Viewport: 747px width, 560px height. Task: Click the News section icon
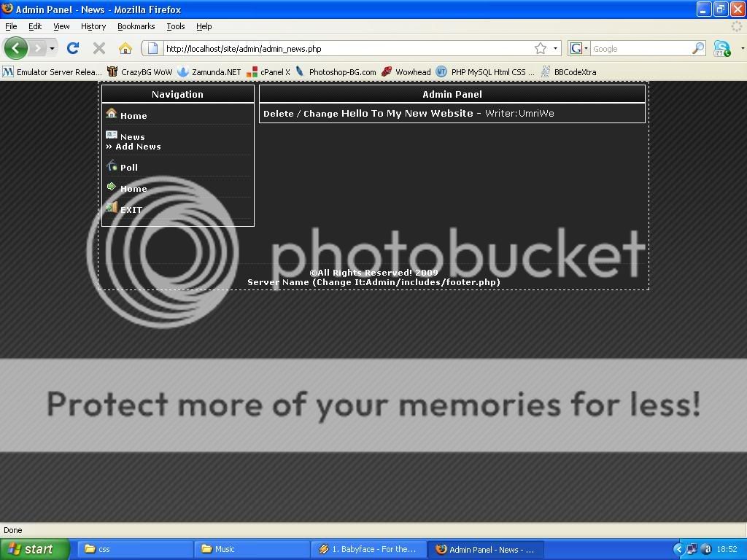pyautogui.click(x=112, y=135)
